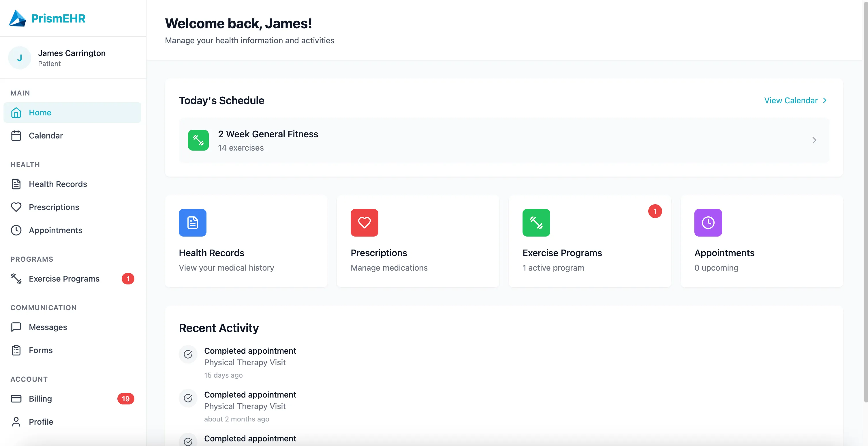The image size is (868, 446).
Task: Open Health Records in the sidebar menu
Action: (72, 184)
